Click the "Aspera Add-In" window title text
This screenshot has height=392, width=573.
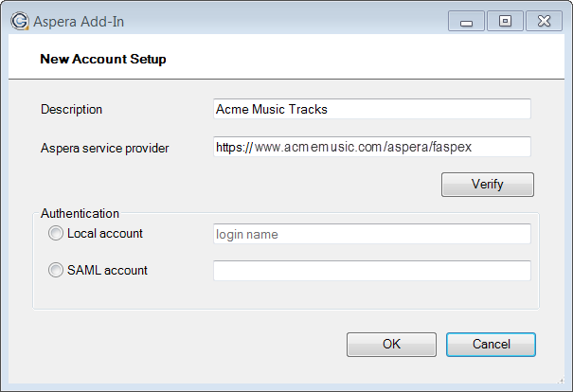[x=79, y=22]
